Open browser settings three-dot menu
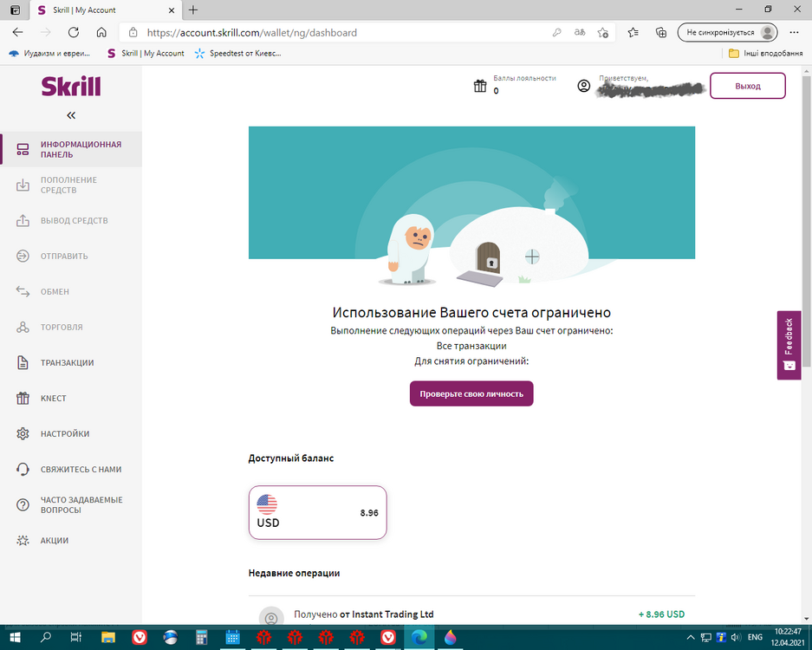 [x=794, y=32]
